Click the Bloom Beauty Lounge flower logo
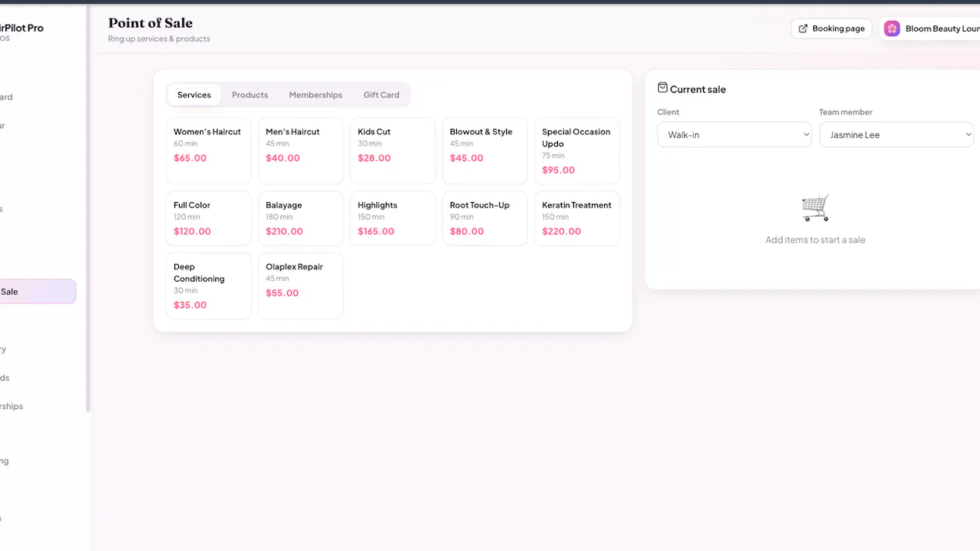 [892, 29]
